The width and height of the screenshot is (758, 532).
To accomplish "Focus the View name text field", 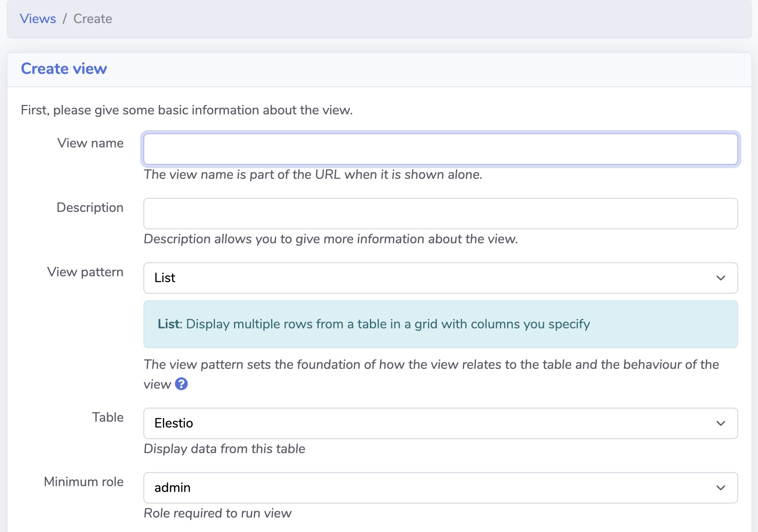I will pyautogui.click(x=440, y=149).
